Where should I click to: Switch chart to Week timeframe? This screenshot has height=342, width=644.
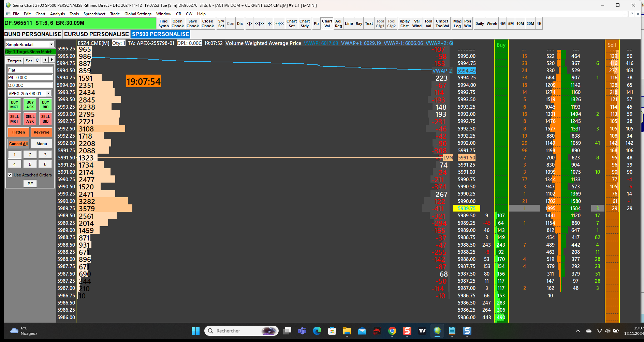tap(492, 24)
